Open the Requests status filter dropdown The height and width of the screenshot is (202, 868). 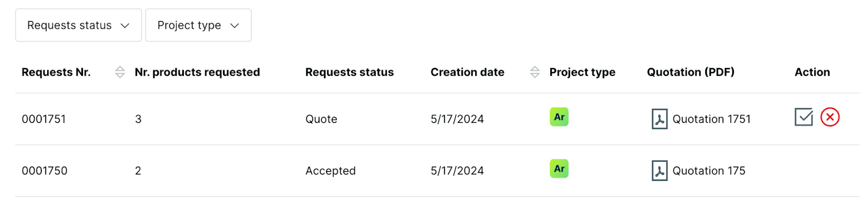tap(79, 25)
